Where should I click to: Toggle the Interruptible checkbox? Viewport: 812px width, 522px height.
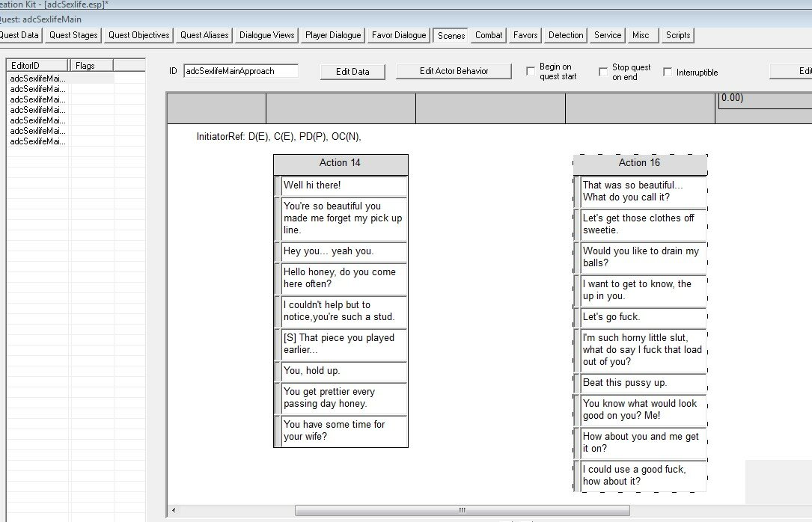(x=668, y=72)
